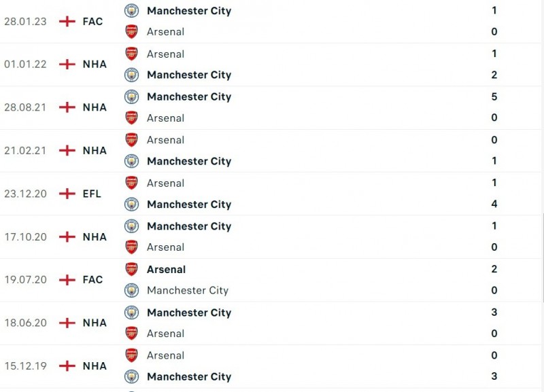Click FAC competition label for 19.07.20

coord(92,279)
